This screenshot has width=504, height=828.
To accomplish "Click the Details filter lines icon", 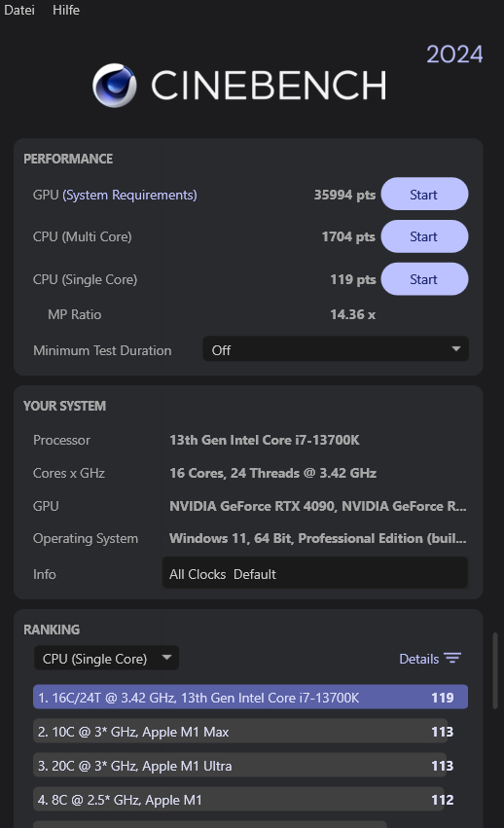I will (x=452, y=659).
